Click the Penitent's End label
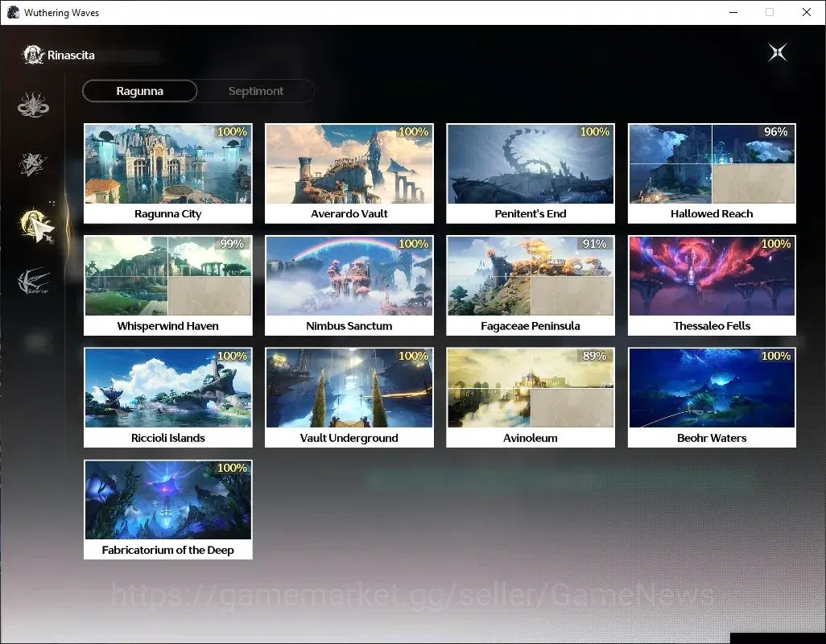This screenshot has height=644, width=826. click(531, 214)
